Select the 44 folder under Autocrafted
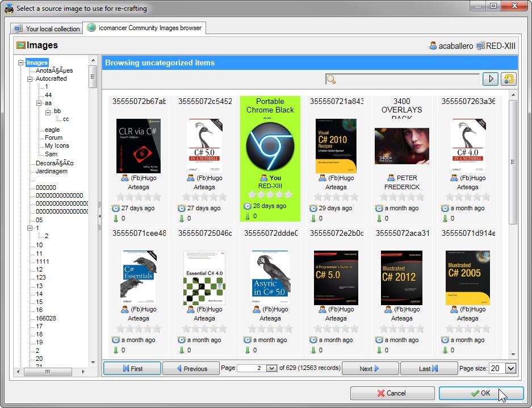Image resolution: width=532 pixels, height=408 pixels. (x=48, y=95)
